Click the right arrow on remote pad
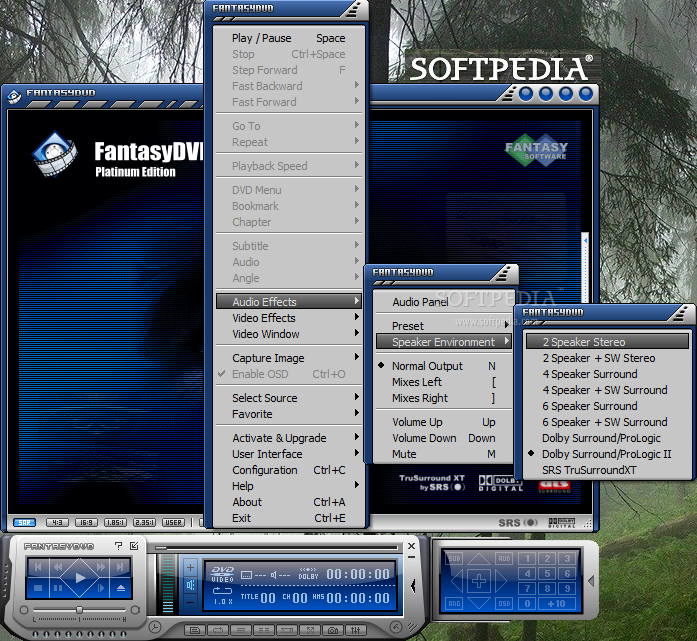Image resolution: width=697 pixels, height=641 pixels. [x=501, y=581]
